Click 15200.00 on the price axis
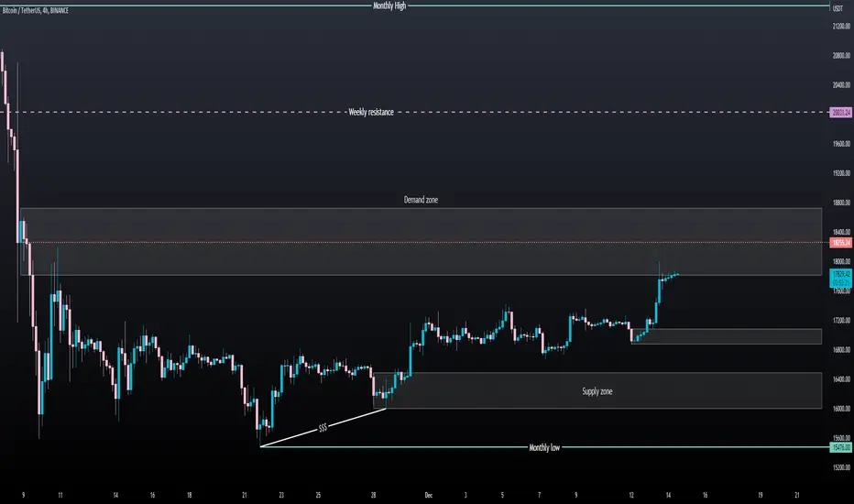854x504 pixels. (841, 467)
